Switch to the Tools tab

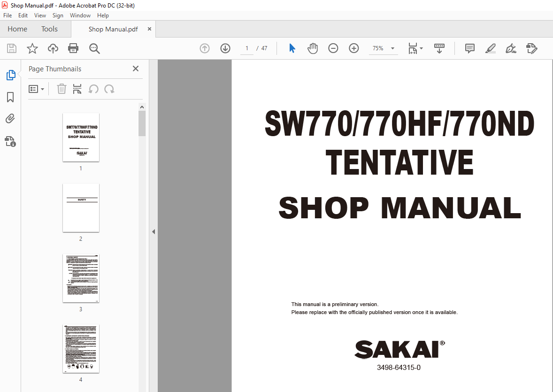pyautogui.click(x=49, y=29)
